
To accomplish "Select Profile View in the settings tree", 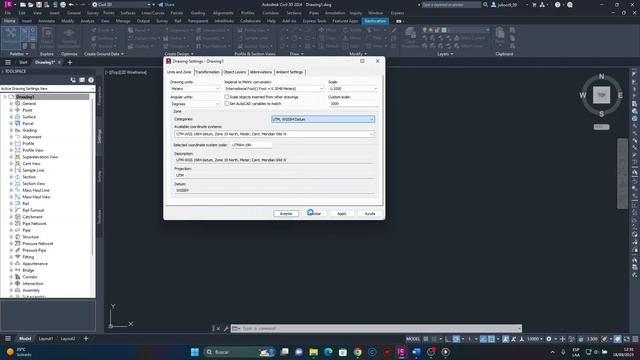I will 33,150.
